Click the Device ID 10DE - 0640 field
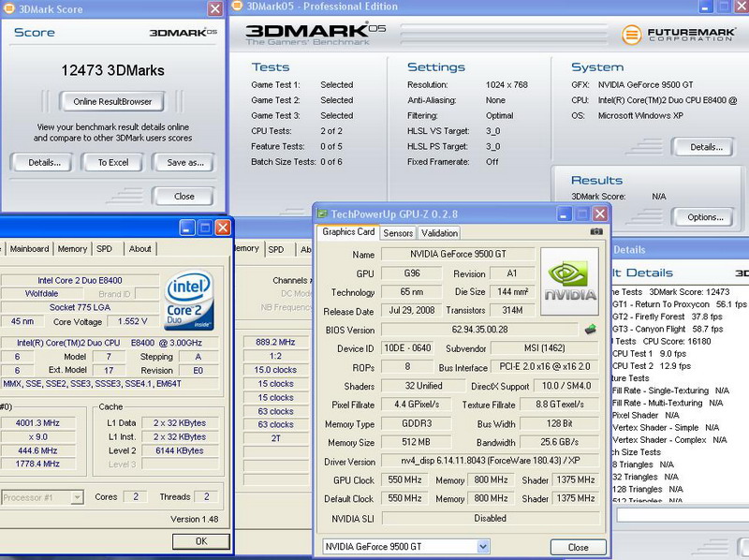Image resolution: width=749 pixels, height=560 pixels. pos(407,348)
